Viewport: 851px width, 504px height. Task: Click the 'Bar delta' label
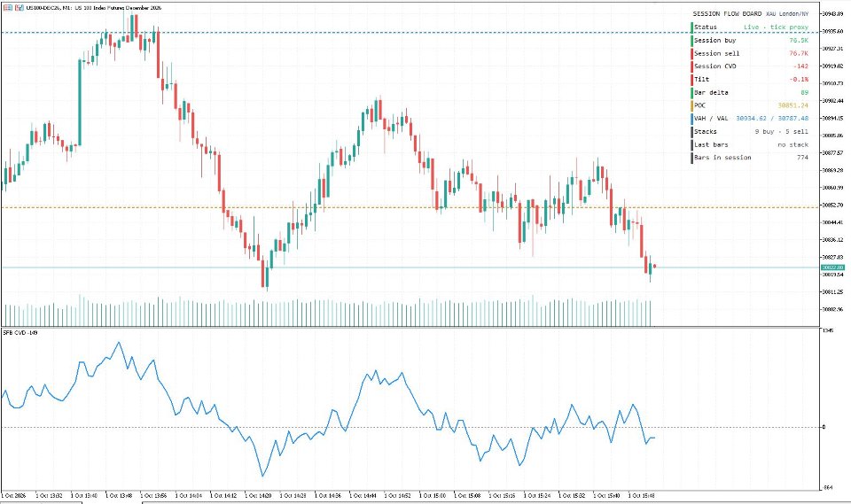tap(711, 92)
